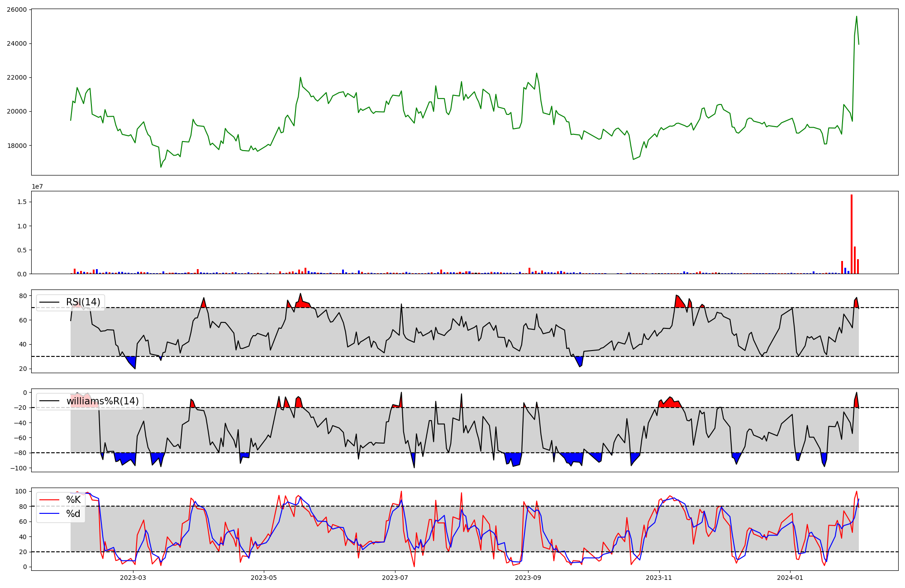
Task: Click the 2023-05 x-axis date label
Action: pos(264,578)
